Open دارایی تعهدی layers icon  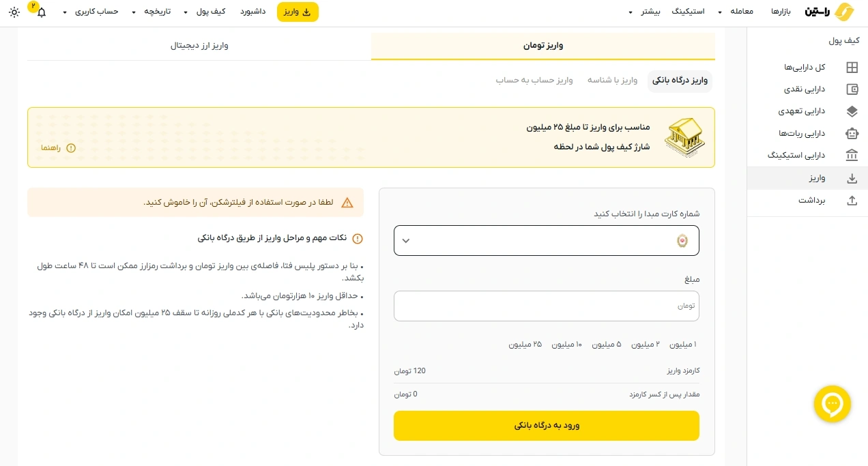[852, 111]
